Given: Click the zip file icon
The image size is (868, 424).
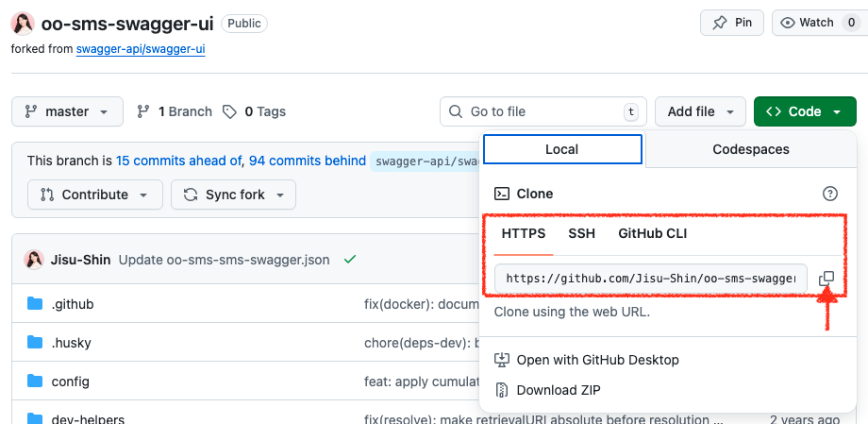Looking at the screenshot, I should (x=502, y=390).
